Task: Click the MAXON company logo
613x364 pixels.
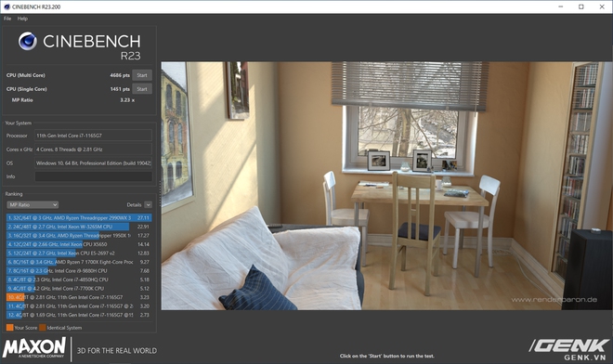Action: [34, 347]
